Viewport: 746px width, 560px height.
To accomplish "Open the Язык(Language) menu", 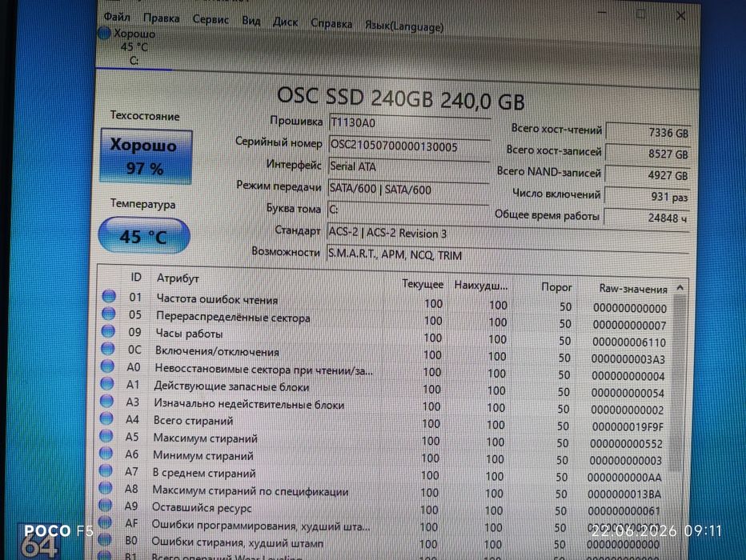I will coord(404,26).
